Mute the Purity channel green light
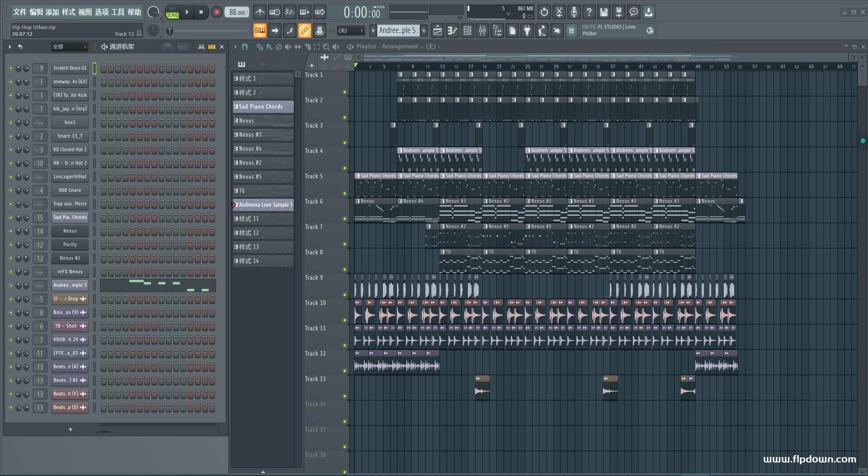 click(x=11, y=245)
